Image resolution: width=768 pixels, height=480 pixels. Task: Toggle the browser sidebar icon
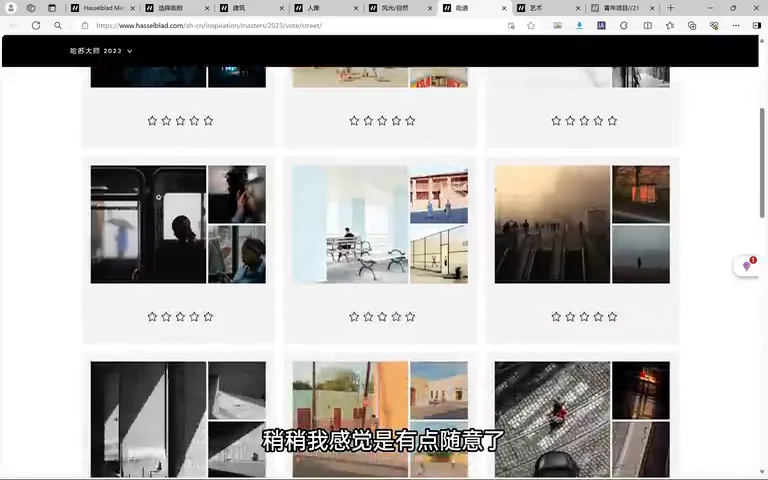[757, 25]
